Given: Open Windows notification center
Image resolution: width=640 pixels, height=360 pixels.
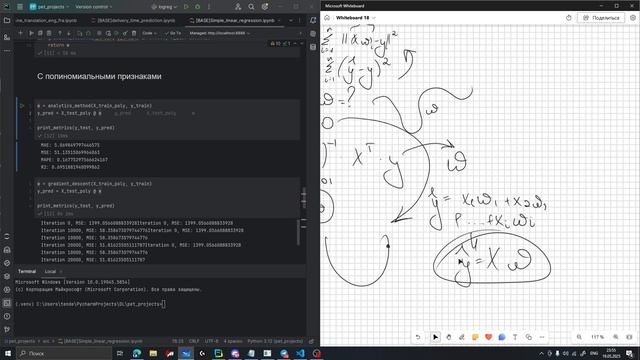Looking at the screenshot, I should [629, 353].
